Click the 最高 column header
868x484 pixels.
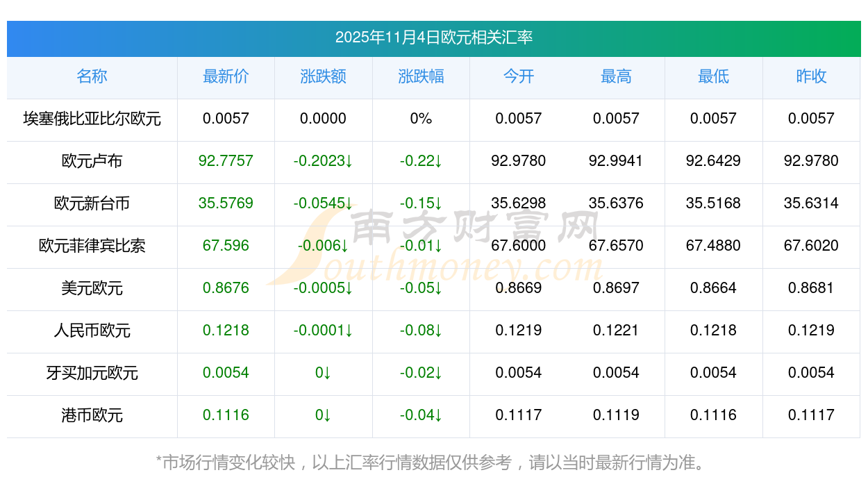click(x=616, y=77)
